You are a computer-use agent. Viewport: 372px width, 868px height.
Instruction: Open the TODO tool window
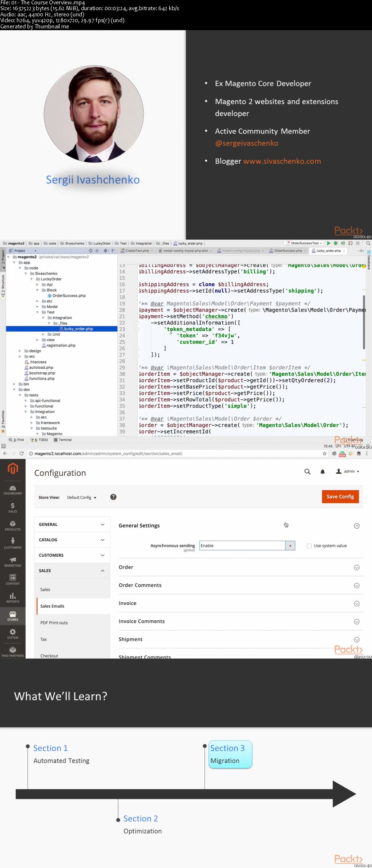tap(39, 440)
